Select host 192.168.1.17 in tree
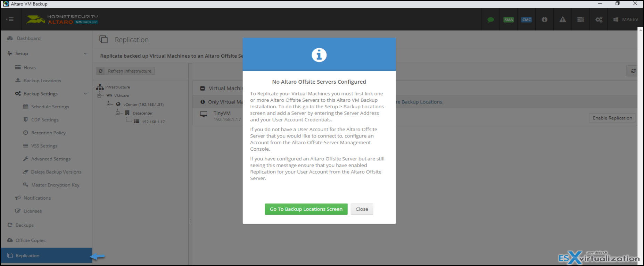 [x=153, y=122]
